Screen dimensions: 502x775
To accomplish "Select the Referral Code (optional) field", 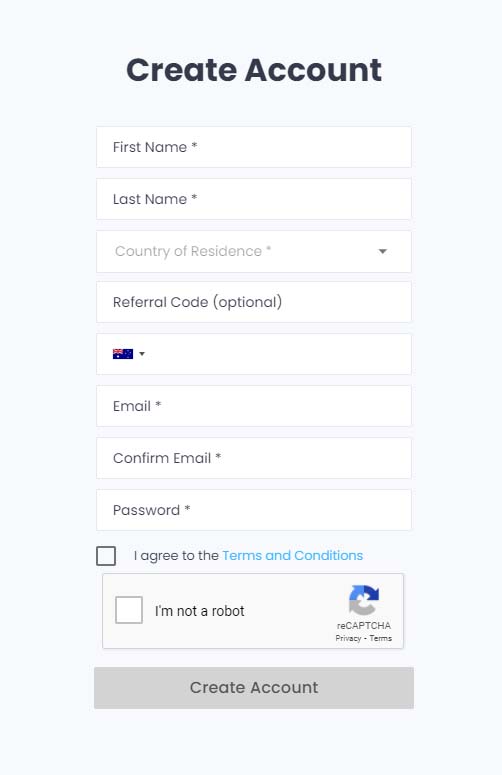I will coord(254,302).
